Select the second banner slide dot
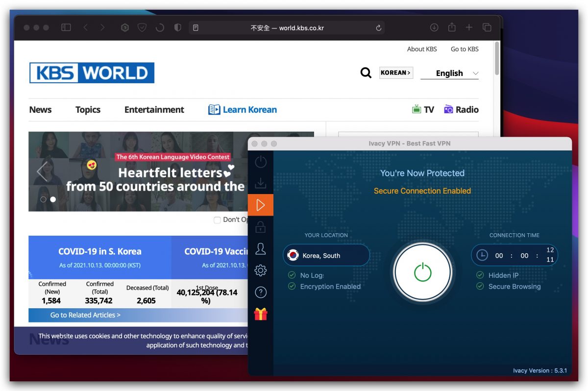The width and height of the screenshot is (588, 391). point(53,199)
